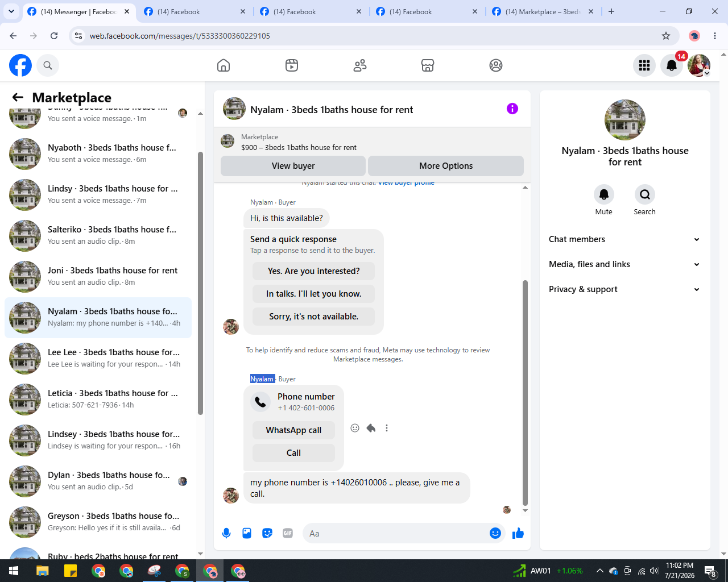This screenshot has height=582, width=728.
Task: Expand Chat members section
Action: [x=625, y=239]
